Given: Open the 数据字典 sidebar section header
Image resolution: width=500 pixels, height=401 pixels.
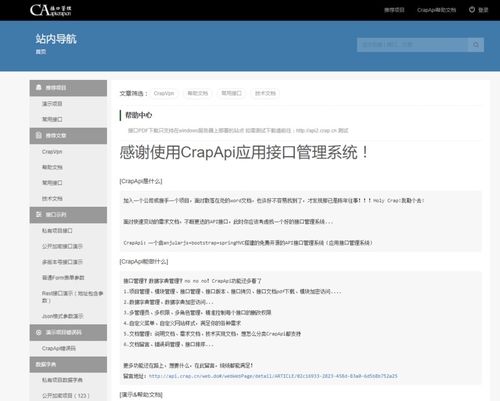Looking at the screenshot, I should pos(68,364).
